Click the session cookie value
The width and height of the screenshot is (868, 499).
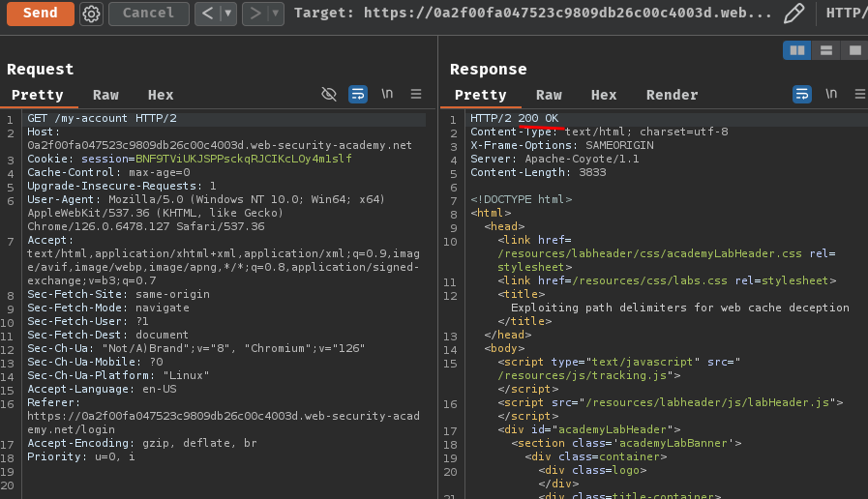244,159
